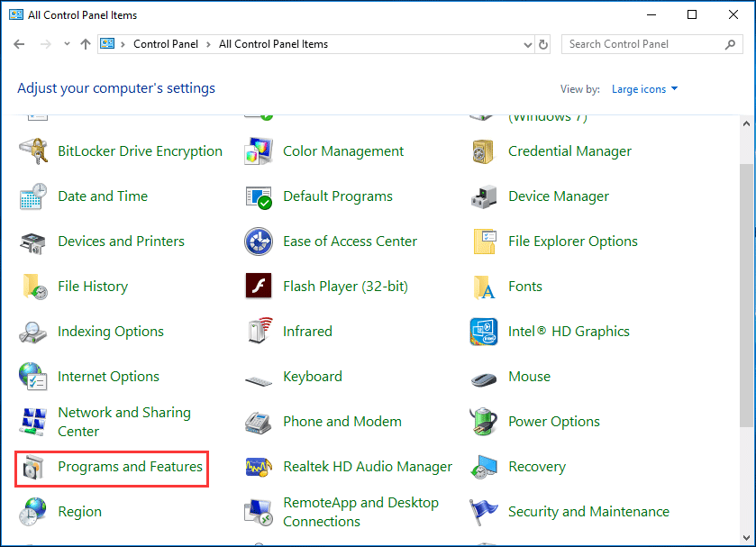Open the Recovery text link
This screenshot has width=756, height=547.
pos(537,467)
